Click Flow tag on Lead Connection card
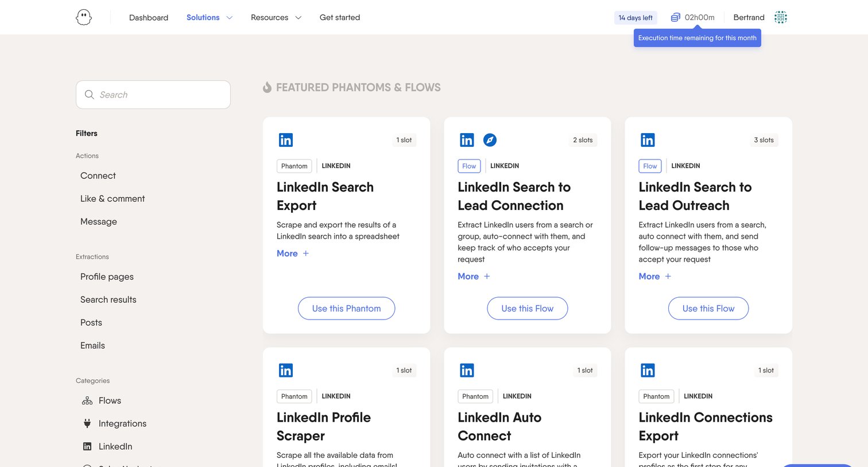868x467 pixels. 469,166
